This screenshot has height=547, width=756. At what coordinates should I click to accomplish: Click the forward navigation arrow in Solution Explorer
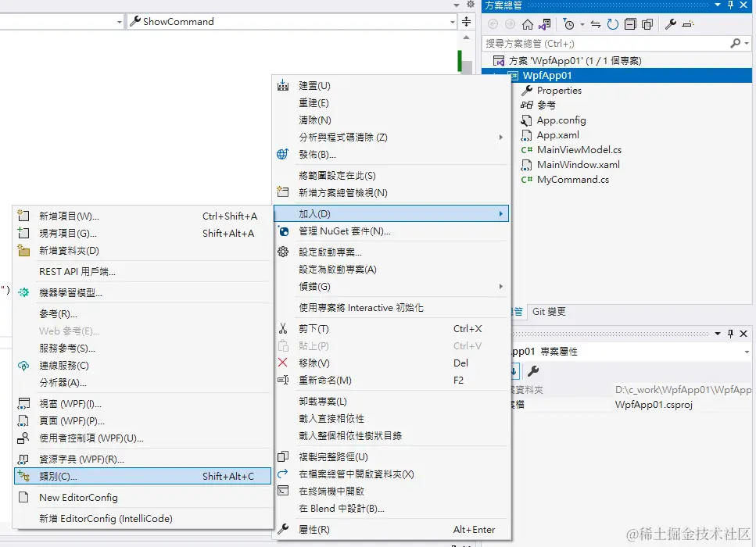(510, 24)
